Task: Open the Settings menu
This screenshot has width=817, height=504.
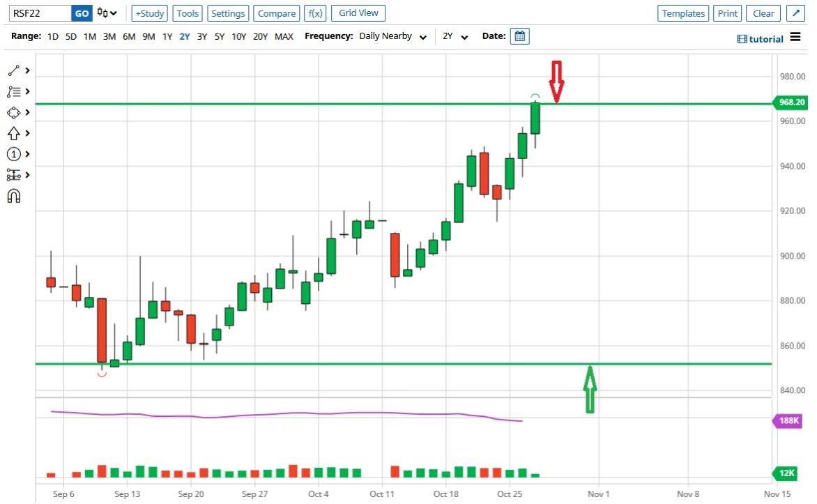Action: [x=228, y=13]
